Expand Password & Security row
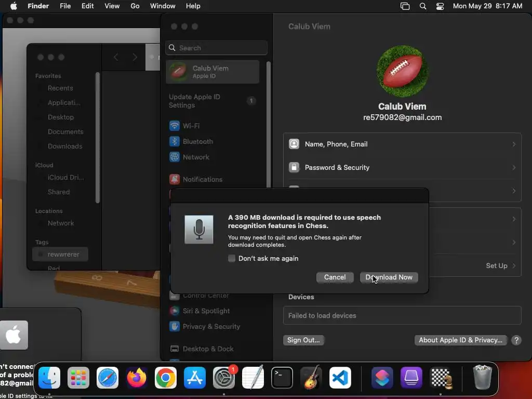The image size is (532, 399). click(402, 168)
